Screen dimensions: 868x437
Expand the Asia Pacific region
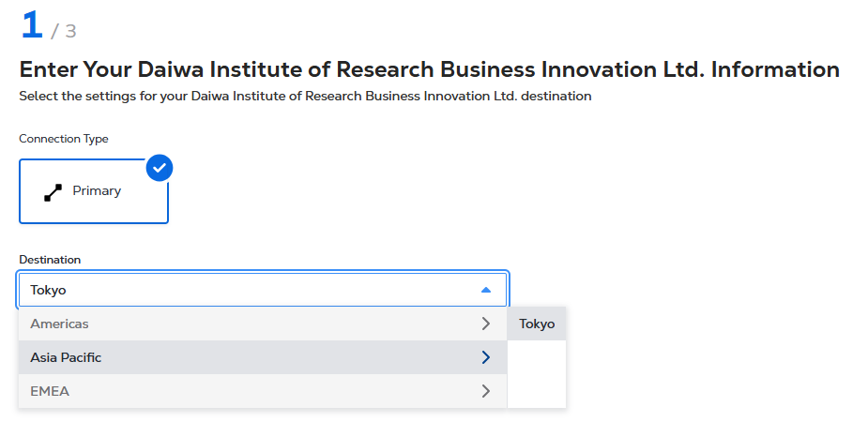pos(66,357)
